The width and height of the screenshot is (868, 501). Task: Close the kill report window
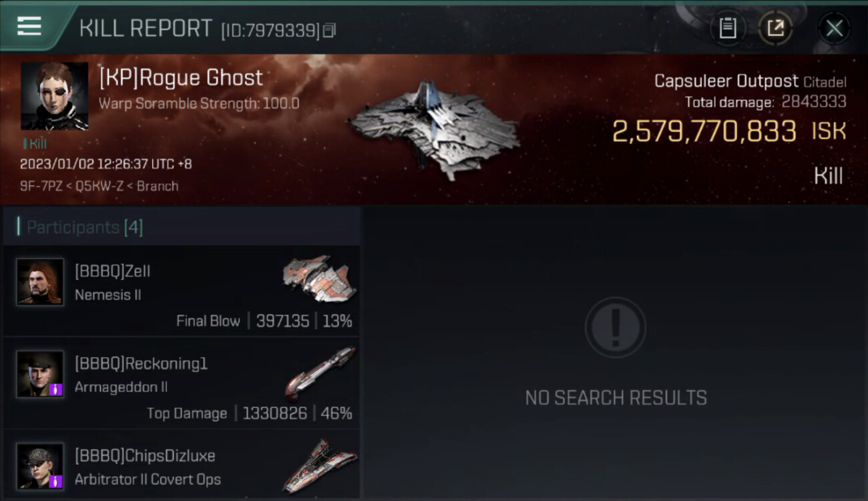point(834,28)
